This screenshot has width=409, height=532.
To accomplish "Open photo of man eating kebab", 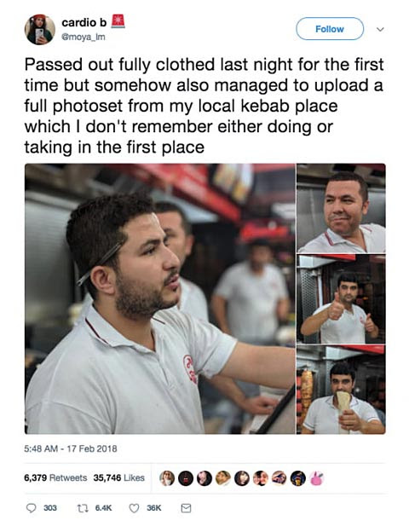I will [341, 390].
